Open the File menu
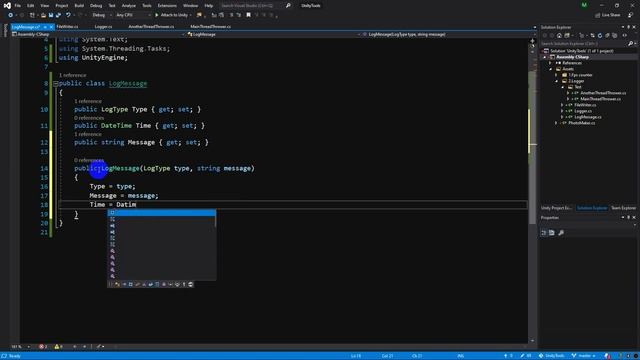The width and height of the screenshot is (640, 360). point(18,6)
